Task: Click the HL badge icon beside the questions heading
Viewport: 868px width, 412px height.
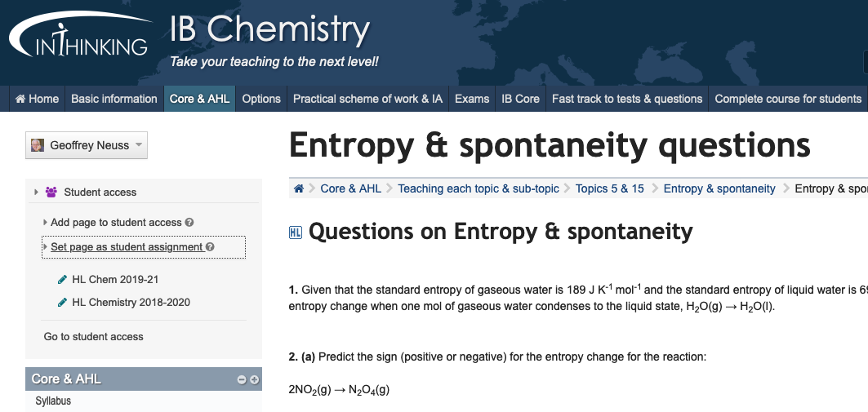Action: [296, 233]
